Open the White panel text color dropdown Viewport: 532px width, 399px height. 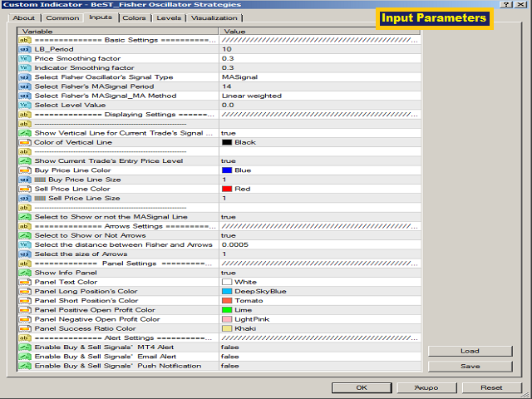320,282
